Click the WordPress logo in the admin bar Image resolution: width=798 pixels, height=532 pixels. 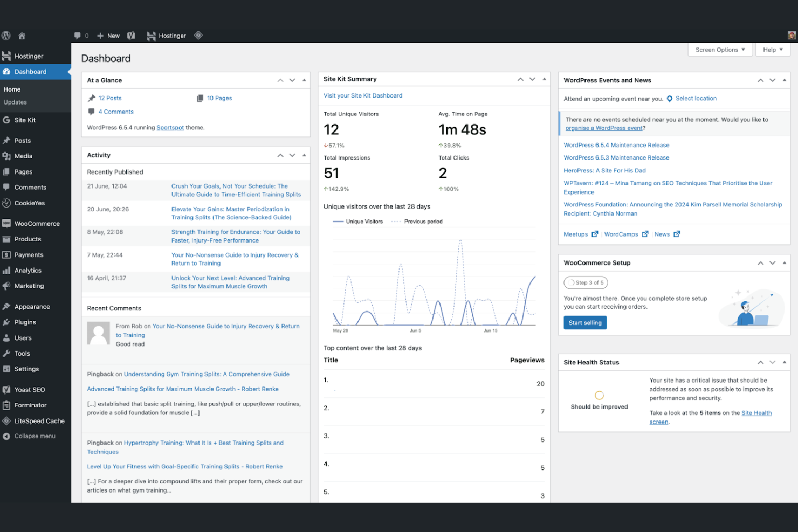point(6,36)
